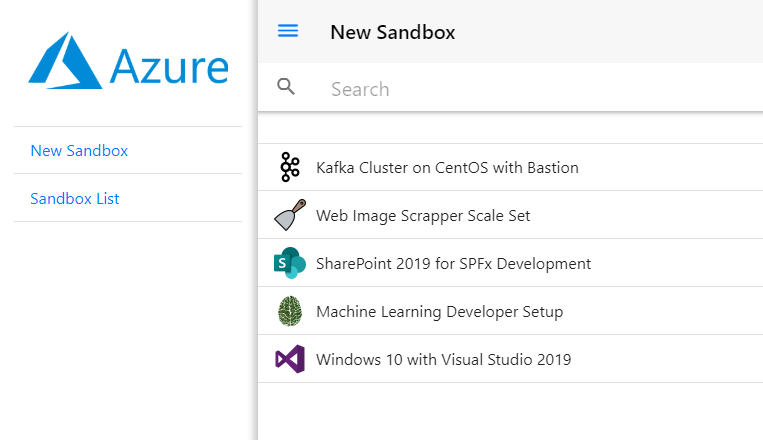763x440 pixels.
Task: Click the New Sandbox page title
Action: click(x=392, y=32)
